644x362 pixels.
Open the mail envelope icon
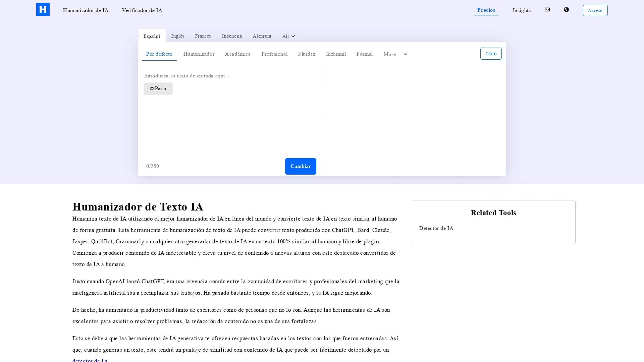547,10
